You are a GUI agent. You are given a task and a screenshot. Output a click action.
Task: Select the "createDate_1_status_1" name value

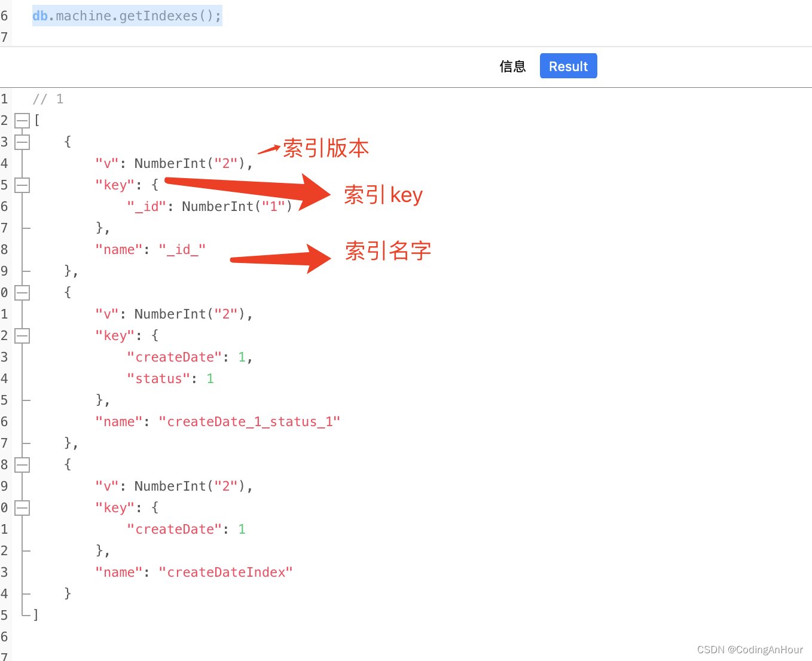click(249, 422)
